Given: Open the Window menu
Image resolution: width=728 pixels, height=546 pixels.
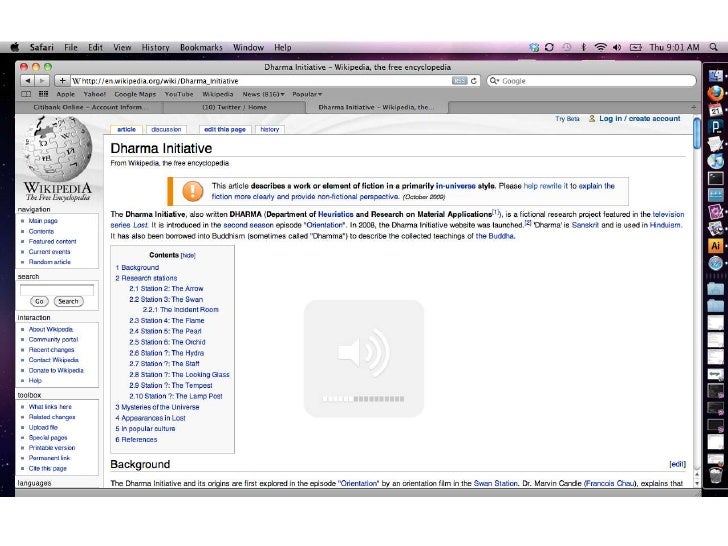Looking at the screenshot, I should pos(248,47).
